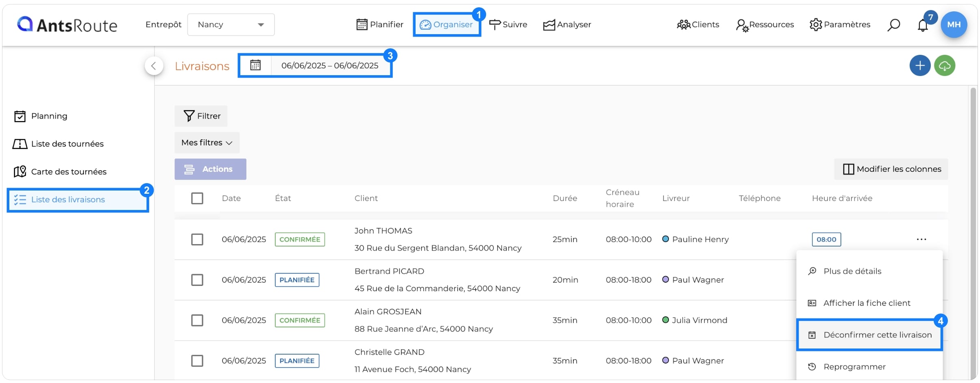Tick the select-all checkbox in table header
980x383 pixels.
[197, 198]
